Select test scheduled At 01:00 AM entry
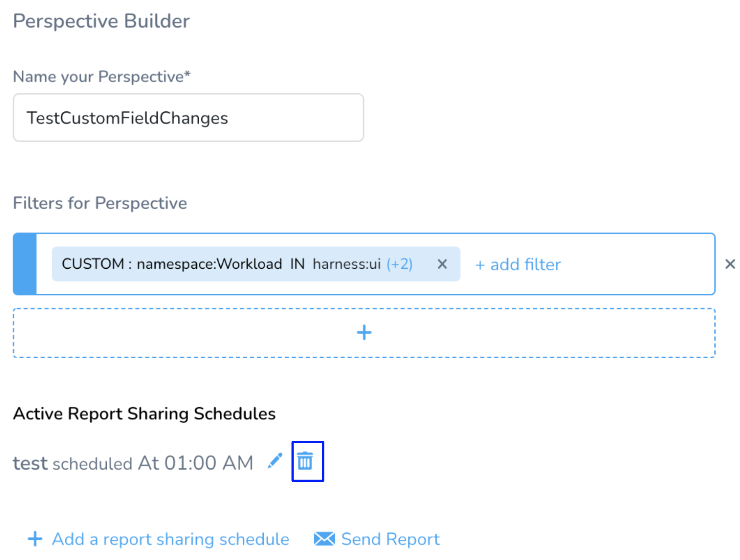Image resolution: width=740 pixels, height=560 pixels. click(133, 463)
